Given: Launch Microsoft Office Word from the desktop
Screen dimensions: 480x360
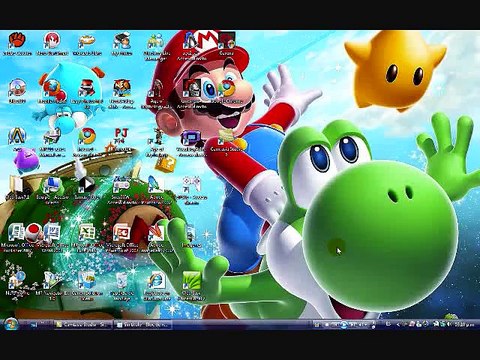Looking at the screenshot, I should (x=52, y=232).
